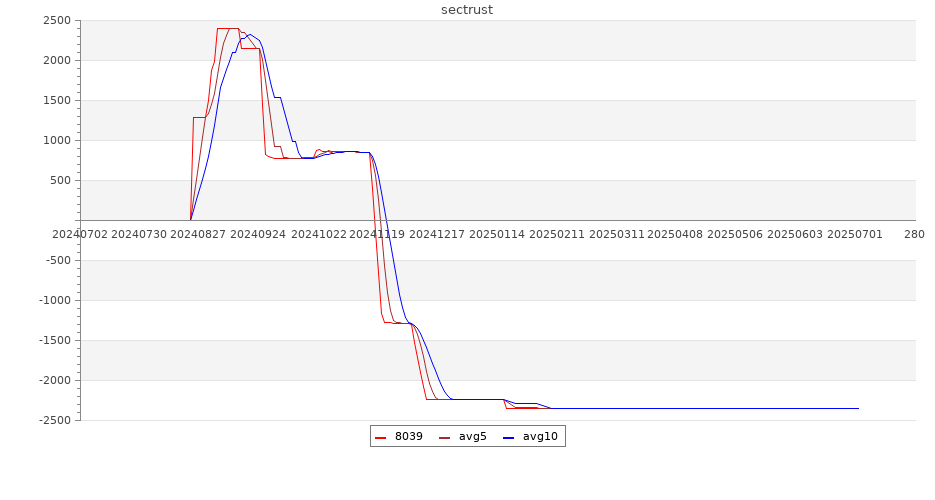Click the 20240730 date label

[139, 234]
